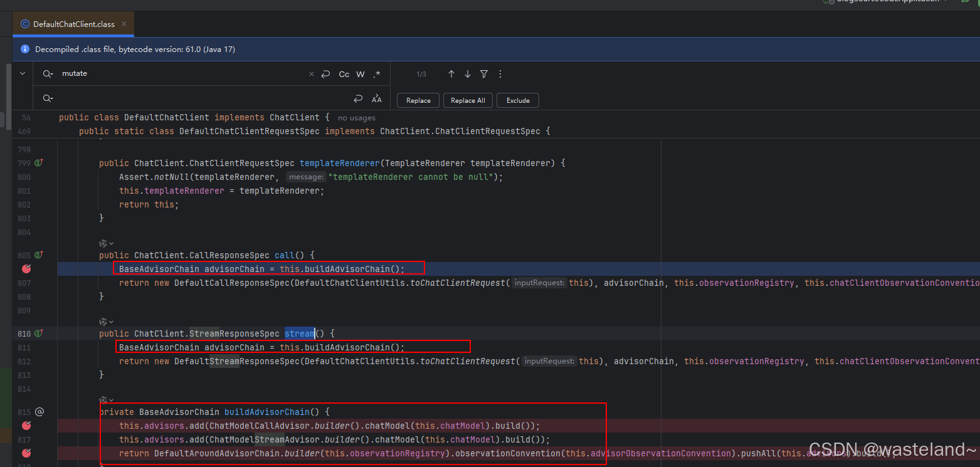The height and width of the screenshot is (467, 980).
Task: Click the search field containing 'mutate'
Action: click(182, 74)
